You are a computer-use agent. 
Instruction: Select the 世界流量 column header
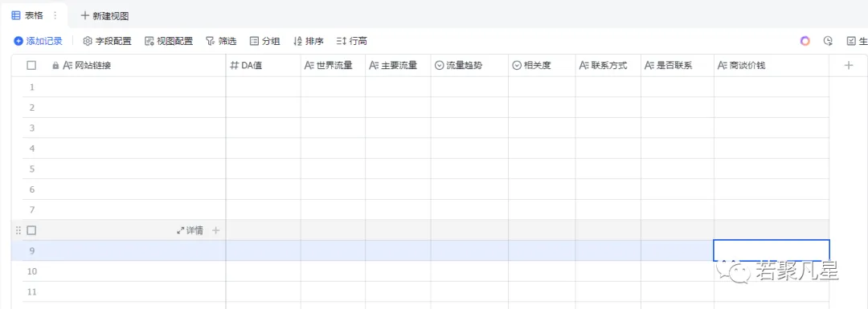click(334, 65)
